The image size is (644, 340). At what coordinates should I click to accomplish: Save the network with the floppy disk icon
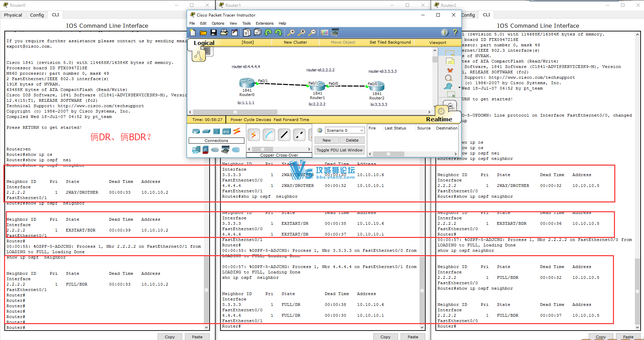pyautogui.click(x=214, y=32)
